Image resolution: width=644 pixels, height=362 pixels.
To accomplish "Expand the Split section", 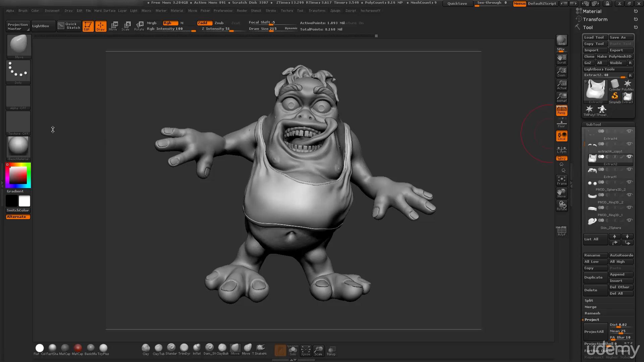I will point(589,300).
